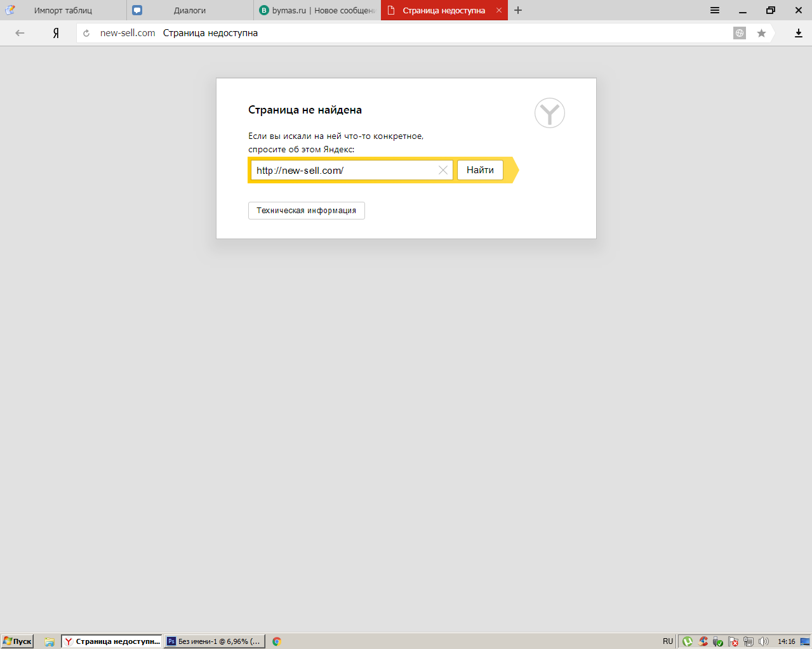Open Yandex home via the Я icon
The width and height of the screenshot is (812, 649).
click(x=56, y=33)
